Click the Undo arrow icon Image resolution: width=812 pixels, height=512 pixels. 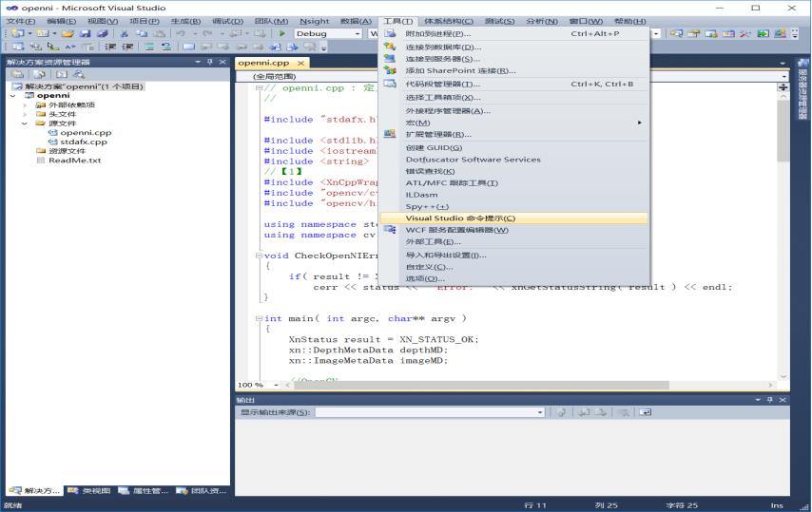(x=181, y=33)
